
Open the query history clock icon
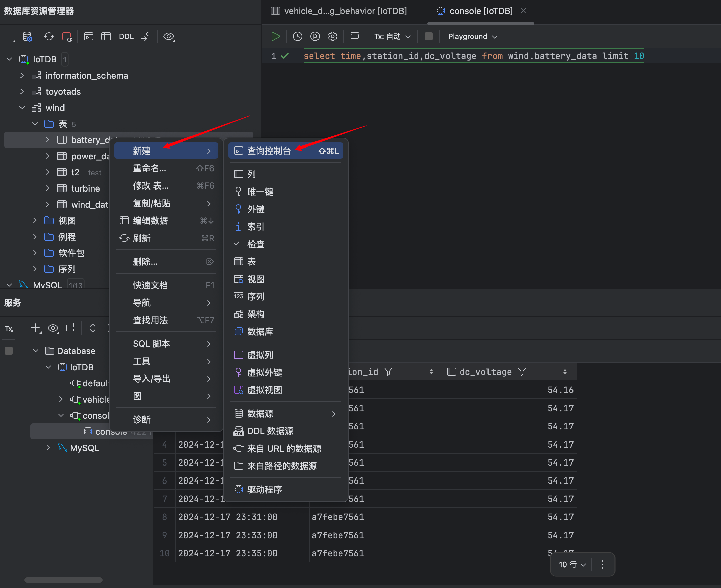point(297,36)
